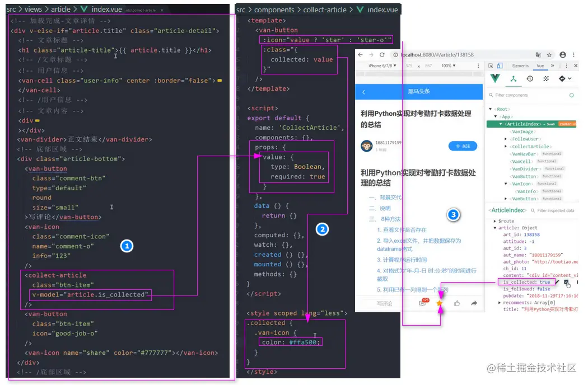Open the Vuex timeline history tab
This screenshot has width=588, height=385.
click(x=530, y=78)
